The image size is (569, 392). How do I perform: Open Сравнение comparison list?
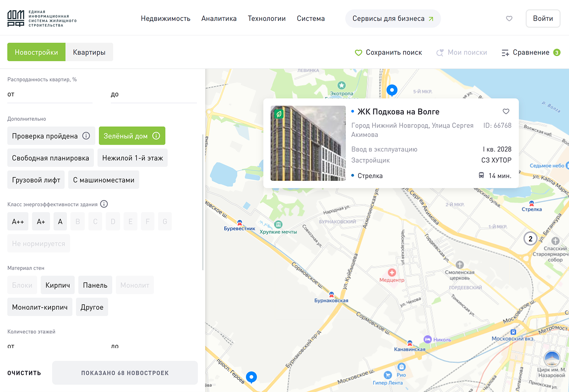click(530, 52)
